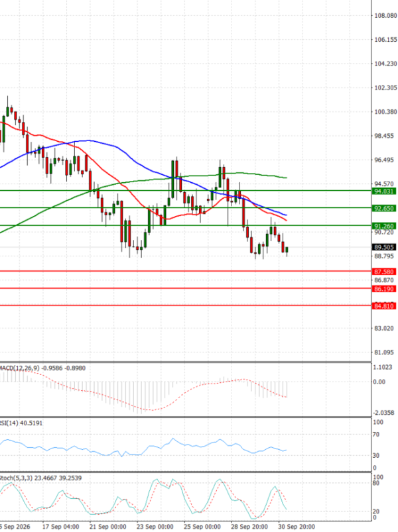
Task: Click the 83.020 price axis value
Action: click(x=384, y=329)
